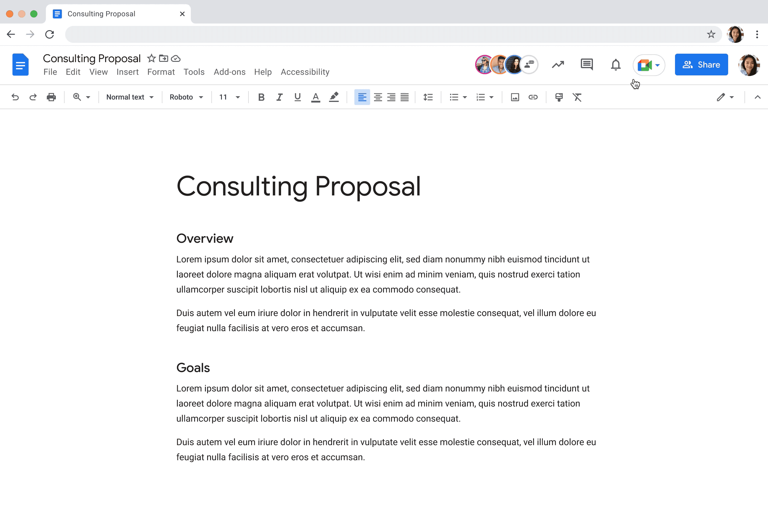Open the Format menu
The image size is (768, 532).
click(161, 72)
